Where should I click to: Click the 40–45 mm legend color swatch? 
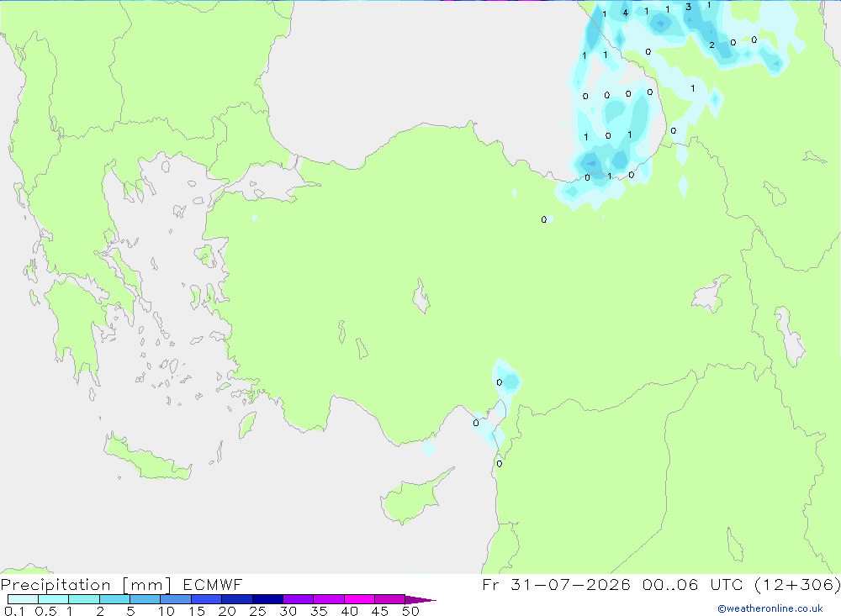[x=359, y=599]
